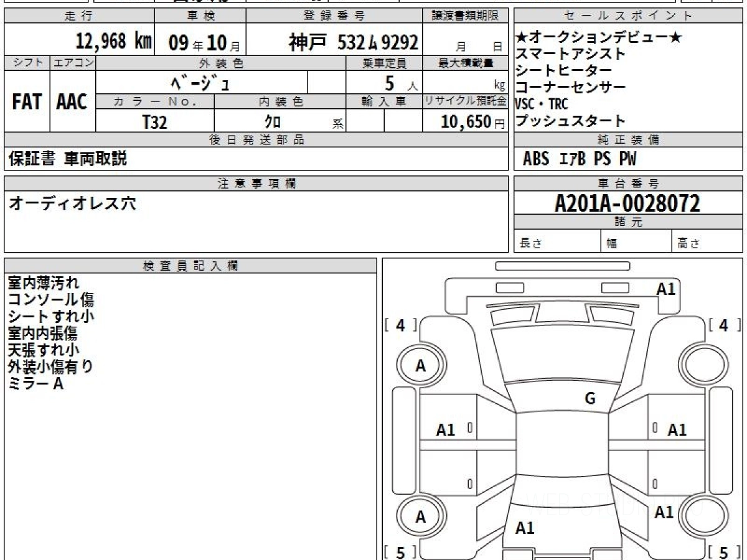Click the 高さ dimension cell
The image size is (747, 560).
click(x=707, y=241)
